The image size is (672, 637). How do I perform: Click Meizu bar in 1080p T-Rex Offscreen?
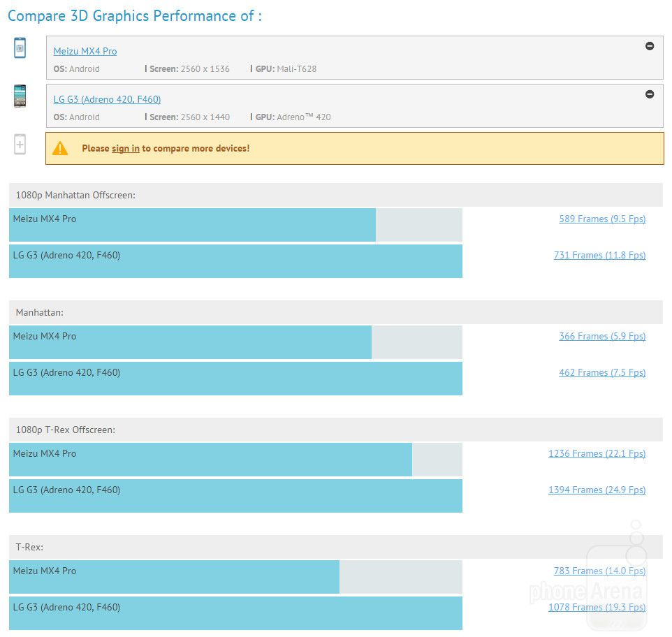(210, 460)
